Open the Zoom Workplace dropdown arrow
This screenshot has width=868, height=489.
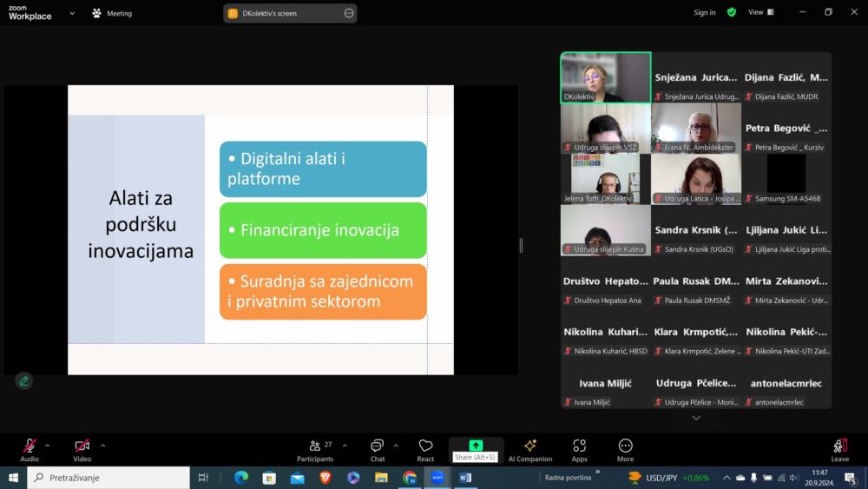point(72,13)
